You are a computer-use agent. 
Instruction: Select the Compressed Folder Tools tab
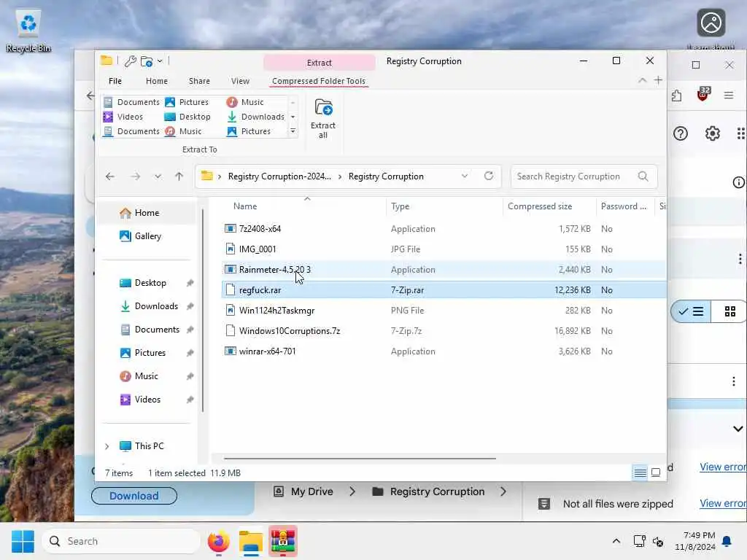pyautogui.click(x=319, y=81)
